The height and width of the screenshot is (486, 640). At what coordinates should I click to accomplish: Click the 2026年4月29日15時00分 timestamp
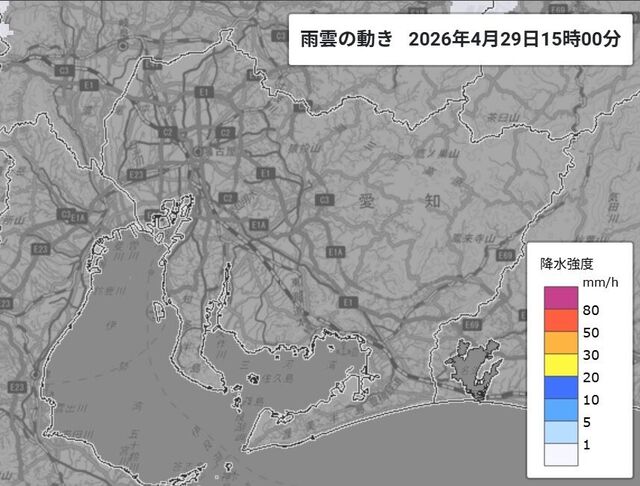pyautogui.click(x=514, y=39)
